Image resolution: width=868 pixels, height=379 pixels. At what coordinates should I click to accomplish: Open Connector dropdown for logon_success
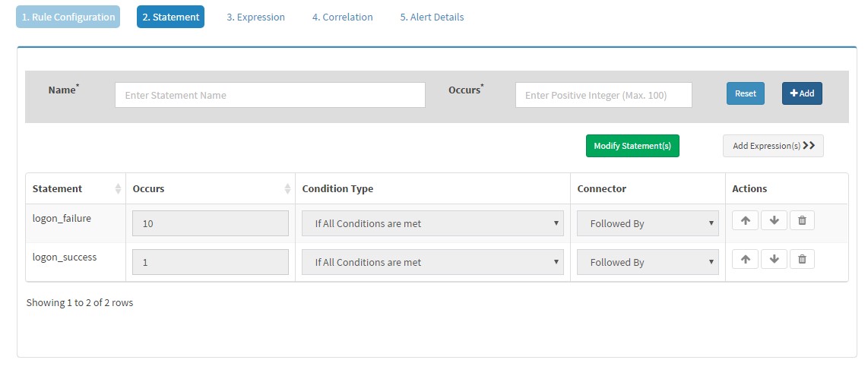[x=648, y=262]
